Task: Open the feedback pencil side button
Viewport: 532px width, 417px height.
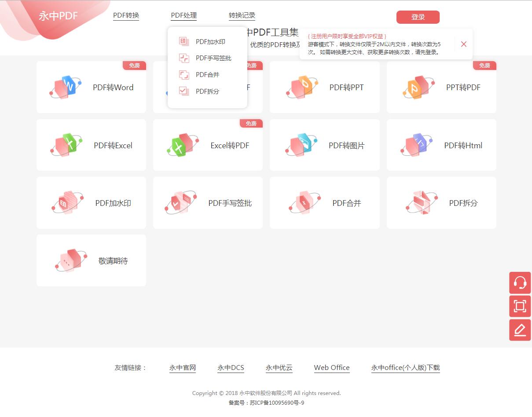Action: (x=520, y=330)
